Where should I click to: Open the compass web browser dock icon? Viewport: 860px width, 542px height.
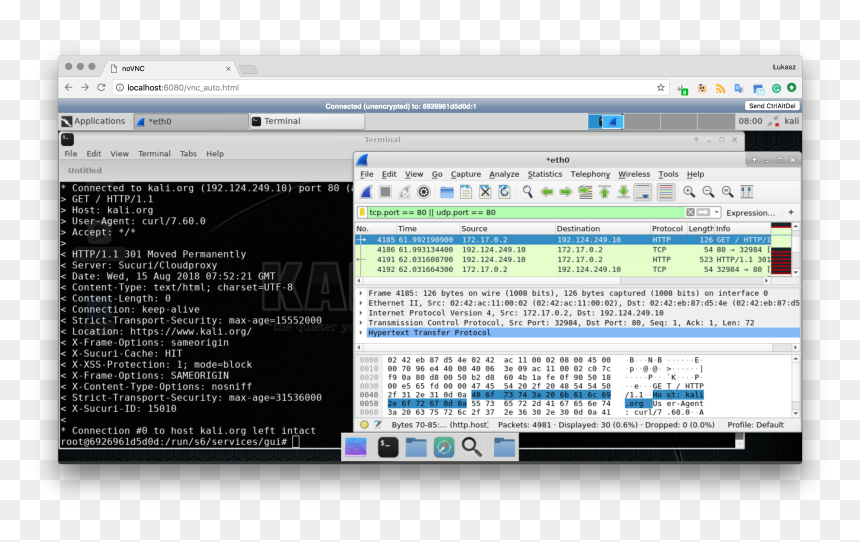pos(444,447)
